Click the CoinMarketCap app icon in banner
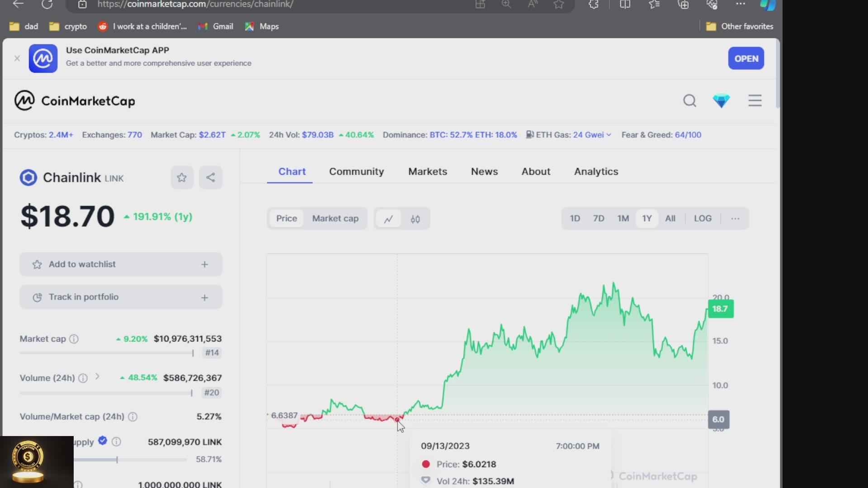The image size is (868, 488). click(x=43, y=58)
